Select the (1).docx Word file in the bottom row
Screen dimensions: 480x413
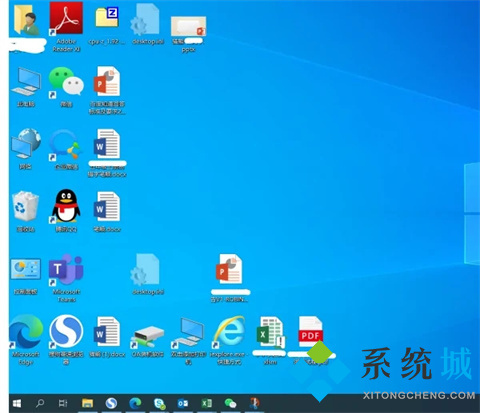(107, 332)
